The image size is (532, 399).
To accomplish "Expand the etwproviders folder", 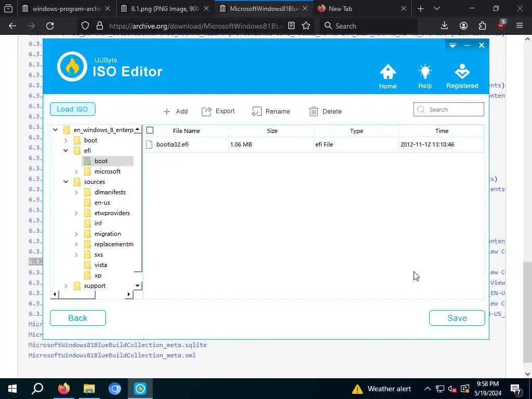I will click(76, 213).
